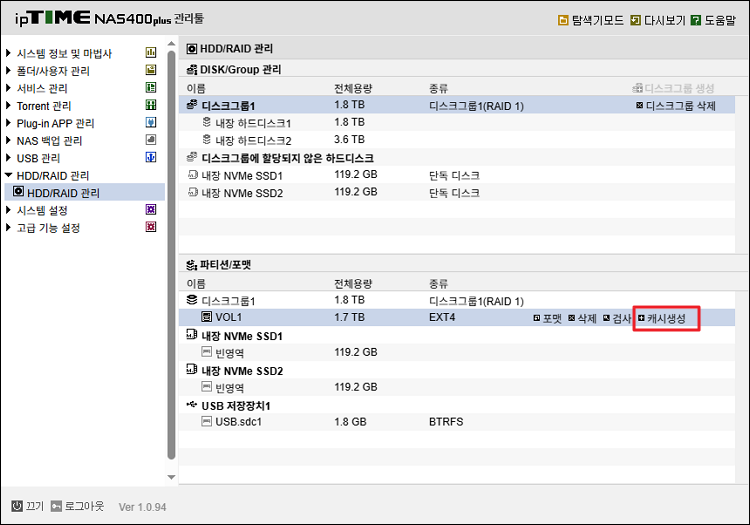Image resolution: width=750 pixels, height=525 pixels.
Task: Open the 도움말 help link
Action: pos(712,20)
